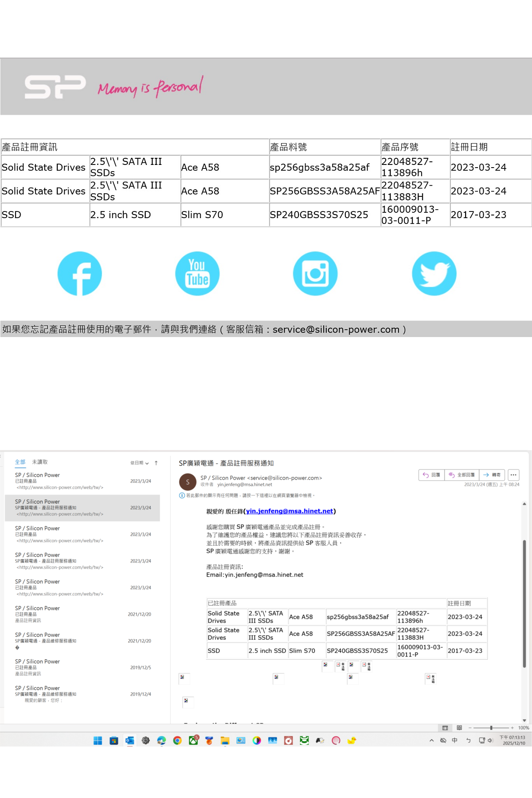
Task: Open the YouTube icon link
Action: point(197,274)
